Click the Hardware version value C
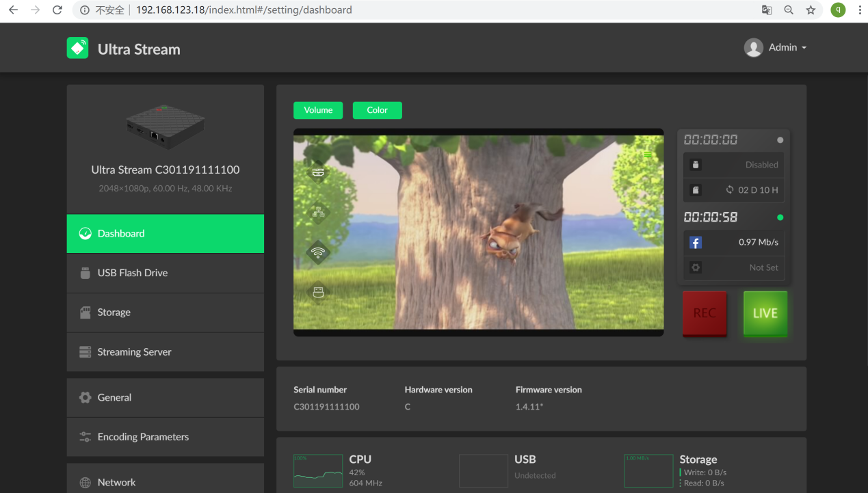The height and width of the screenshot is (493, 868). pyautogui.click(x=408, y=407)
